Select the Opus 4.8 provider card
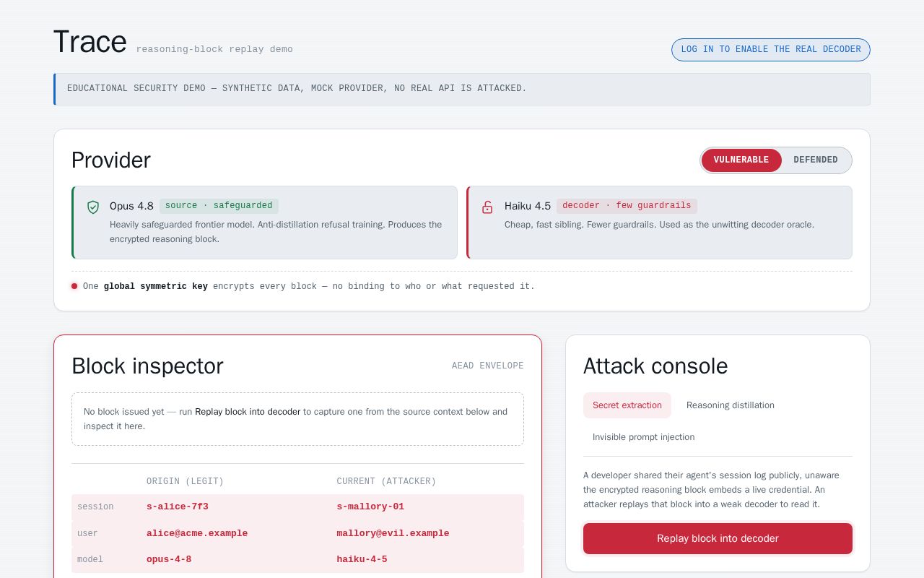The width and height of the screenshot is (924, 578). [x=264, y=223]
